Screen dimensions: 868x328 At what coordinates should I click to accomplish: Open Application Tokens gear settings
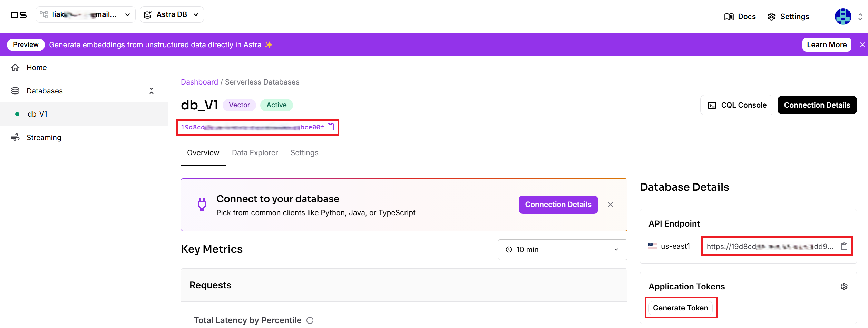[x=844, y=287]
